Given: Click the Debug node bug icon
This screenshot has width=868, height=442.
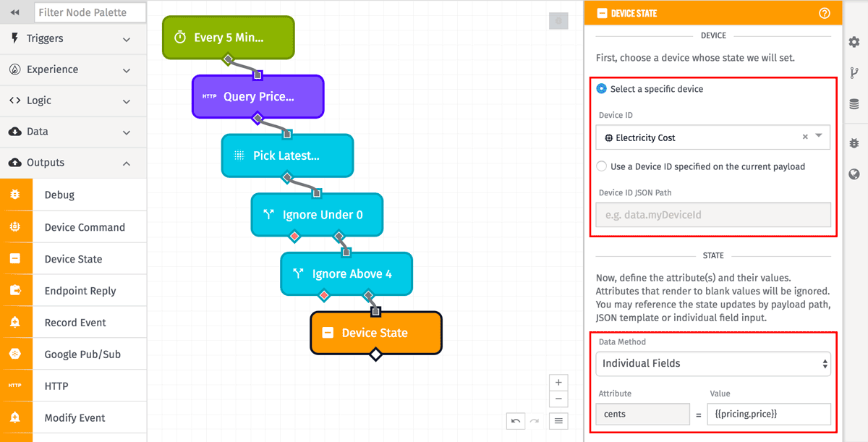Looking at the screenshot, I should click(x=15, y=195).
